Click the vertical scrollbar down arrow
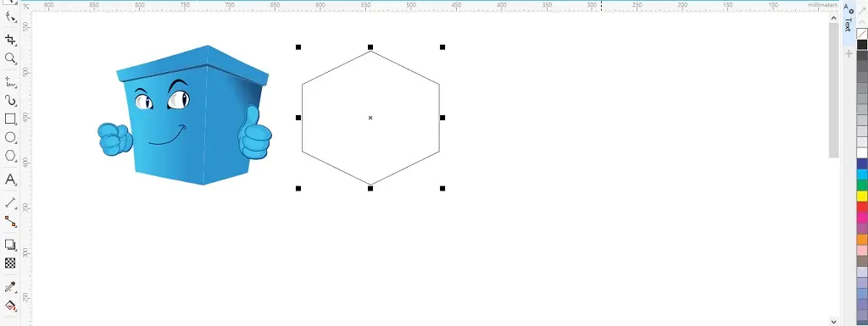The width and height of the screenshot is (868, 326). point(834,321)
